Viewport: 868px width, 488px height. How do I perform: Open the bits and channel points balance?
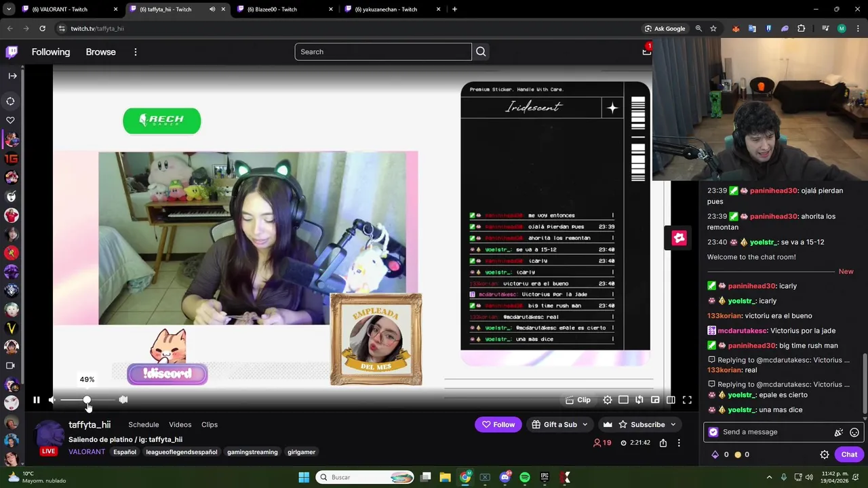click(x=730, y=455)
